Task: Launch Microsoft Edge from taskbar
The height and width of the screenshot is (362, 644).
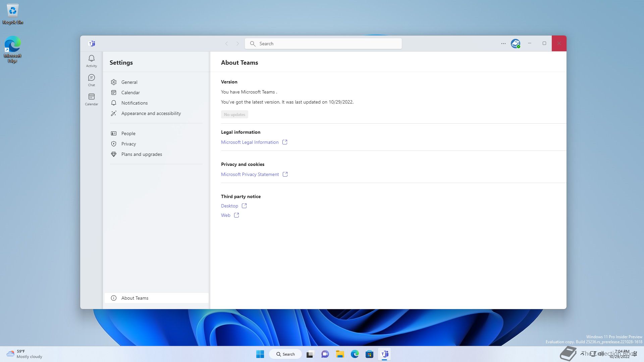Action: pyautogui.click(x=355, y=354)
